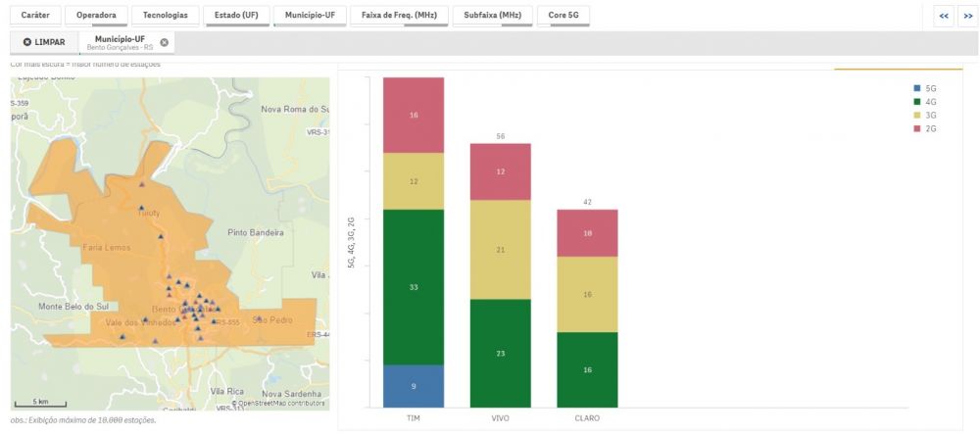The width and height of the screenshot is (980, 436).
Task: Click the Vale dos Vinhedos map label
Action: pyautogui.click(x=141, y=322)
